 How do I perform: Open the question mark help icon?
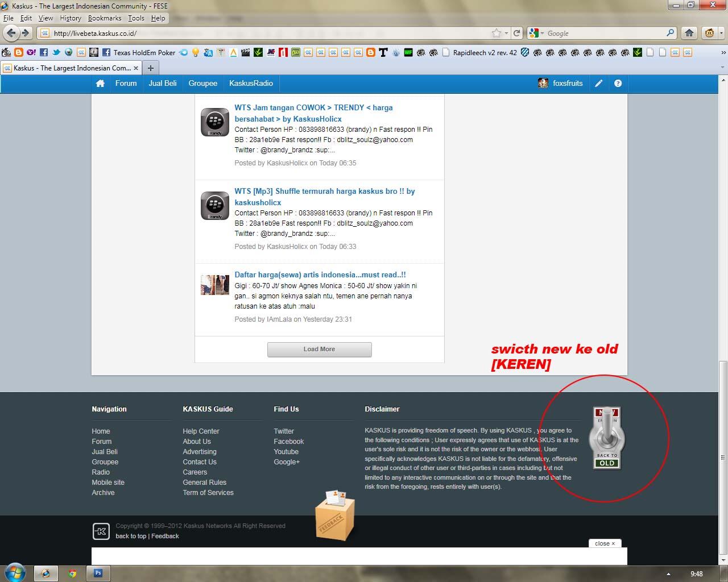pyautogui.click(x=618, y=84)
